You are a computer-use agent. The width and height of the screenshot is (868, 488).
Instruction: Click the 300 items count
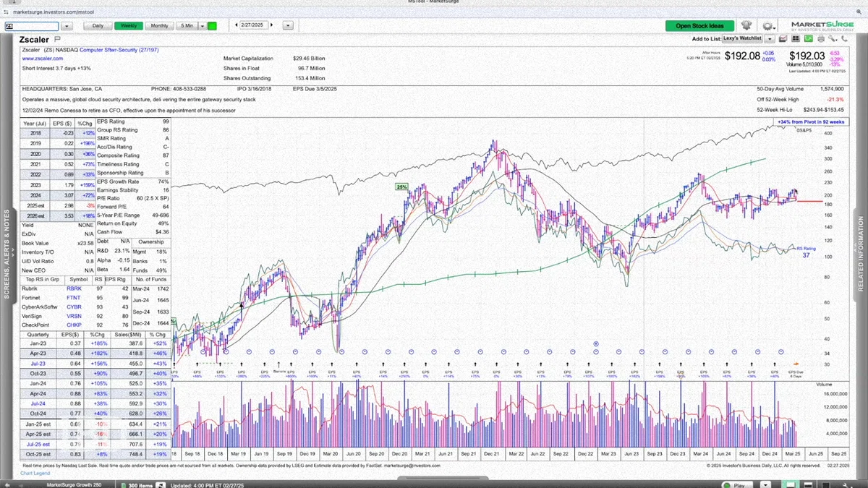140,485
